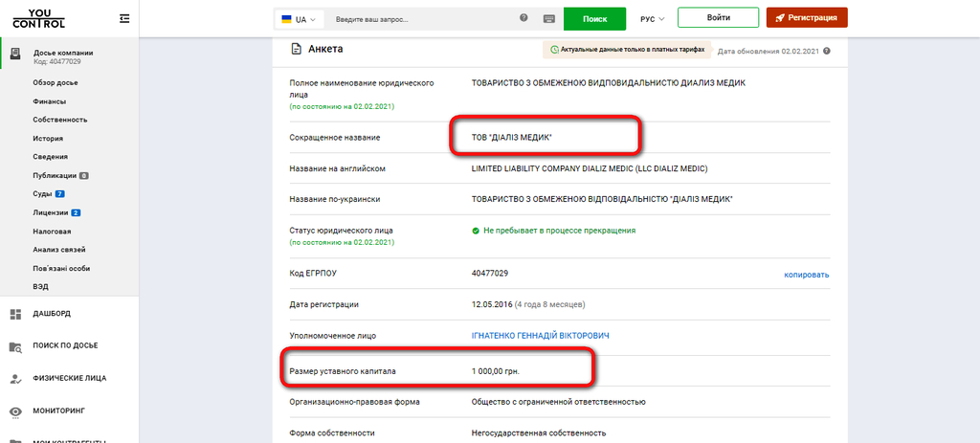Open the РУС language dropdown
Viewport: 980px width, 443px height.
coord(652,19)
